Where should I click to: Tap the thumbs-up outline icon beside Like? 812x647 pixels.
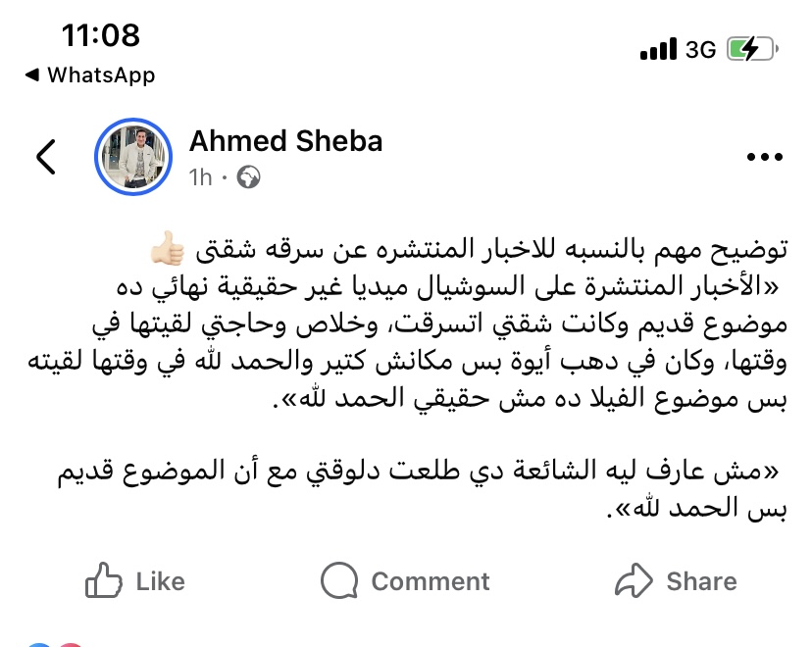pyautogui.click(x=104, y=580)
